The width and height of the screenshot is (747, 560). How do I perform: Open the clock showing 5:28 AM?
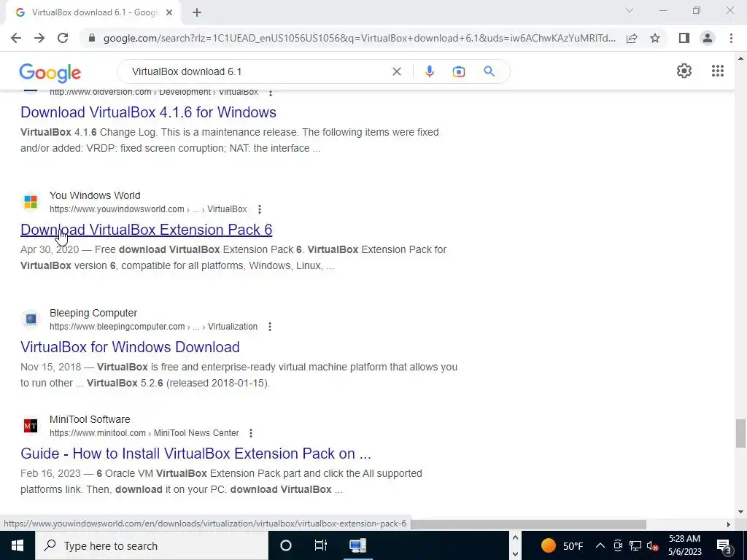(684, 545)
